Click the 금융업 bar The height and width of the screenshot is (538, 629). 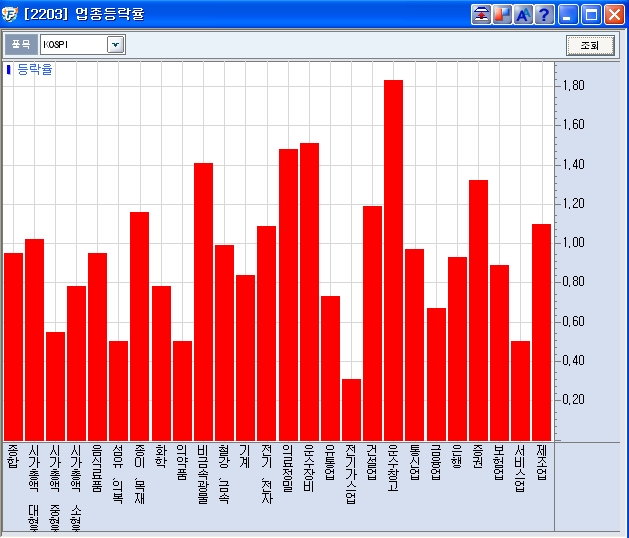click(436, 374)
